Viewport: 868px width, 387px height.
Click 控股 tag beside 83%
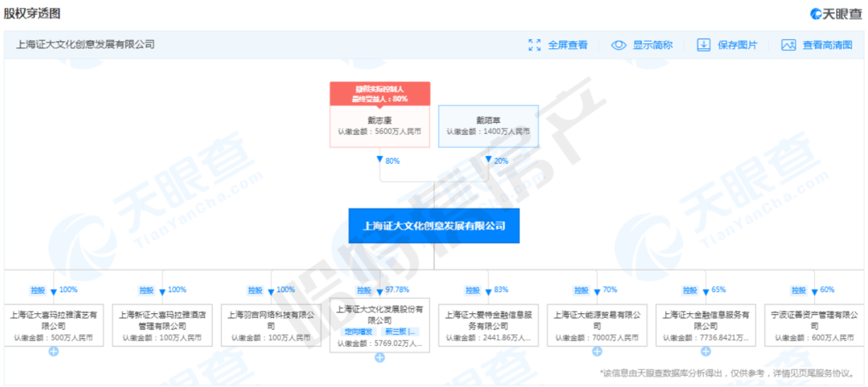tap(473, 290)
